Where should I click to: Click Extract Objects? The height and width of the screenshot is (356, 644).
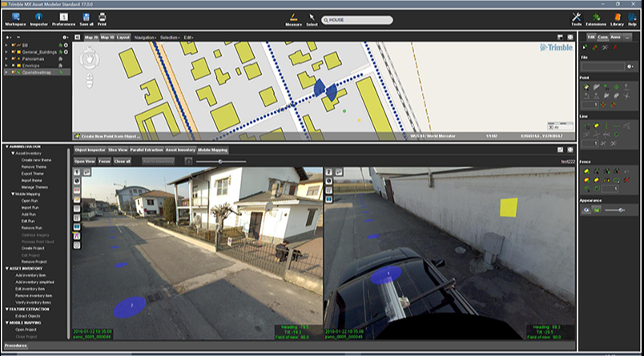tap(28, 316)
